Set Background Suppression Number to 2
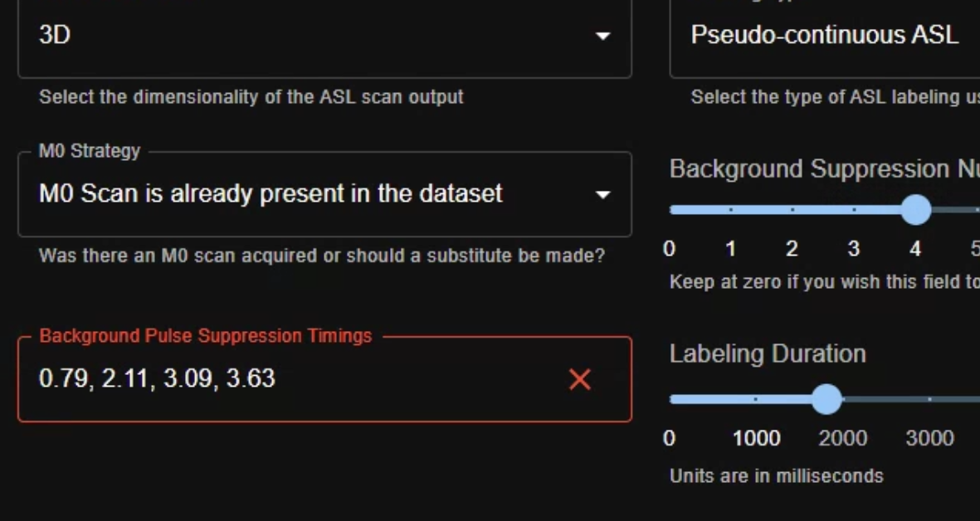Screen dimensions: 980x521 (x=791, y=211)
